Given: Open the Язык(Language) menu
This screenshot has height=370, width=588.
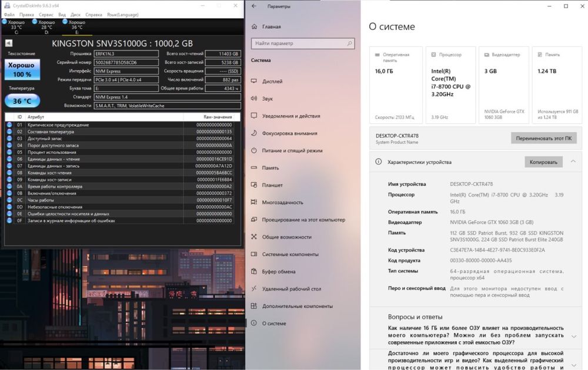Looking at the screenshot, I should pos(123,15).
